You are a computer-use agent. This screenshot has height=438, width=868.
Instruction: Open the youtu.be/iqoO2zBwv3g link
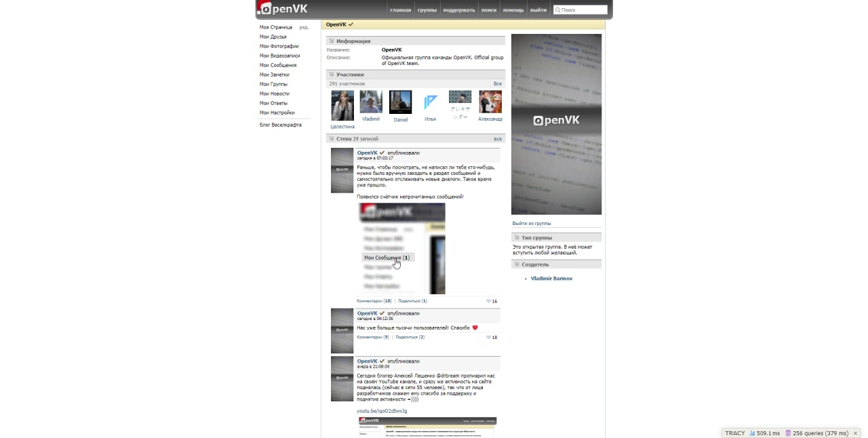pyautogui.click(x=382, y=411)
